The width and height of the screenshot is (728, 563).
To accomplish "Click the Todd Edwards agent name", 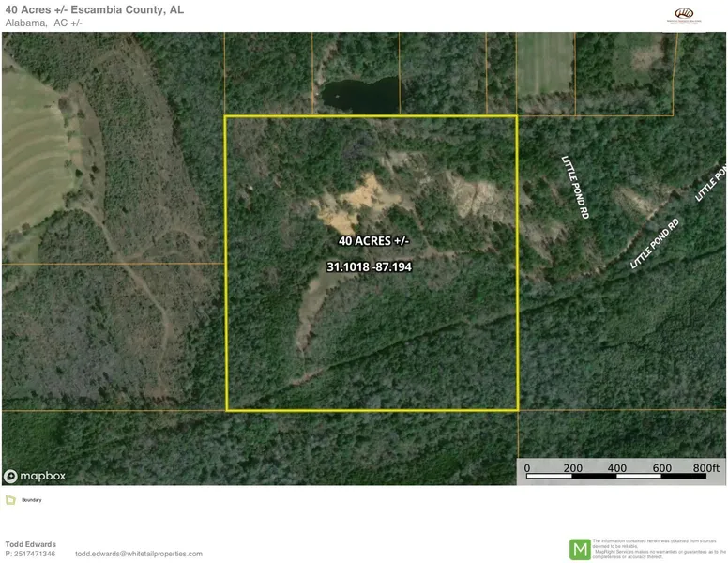I will tap(30, 544).
